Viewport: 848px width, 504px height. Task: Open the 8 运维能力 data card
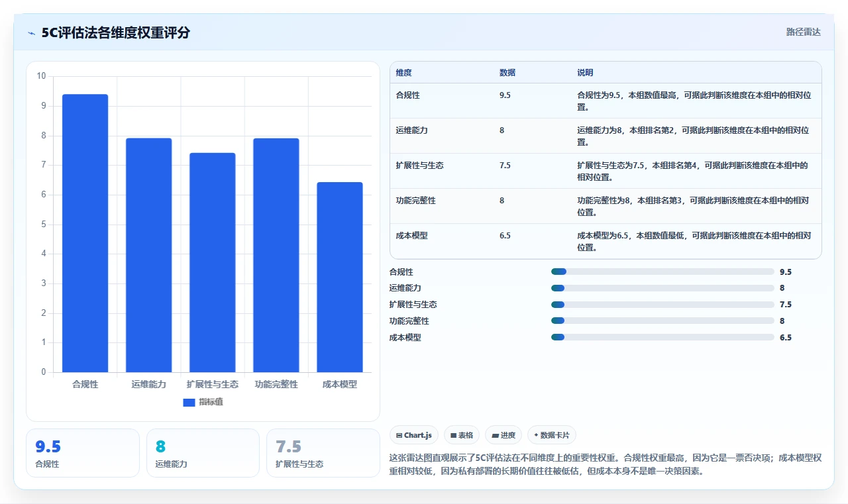tap(203, 453)
